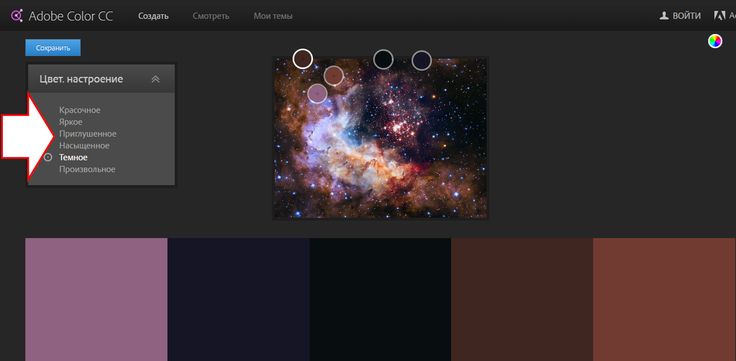Collapse the Цвет. настроение panel chevron
The height and width of the screenshot is (361, 736).
tap(156, 79)
